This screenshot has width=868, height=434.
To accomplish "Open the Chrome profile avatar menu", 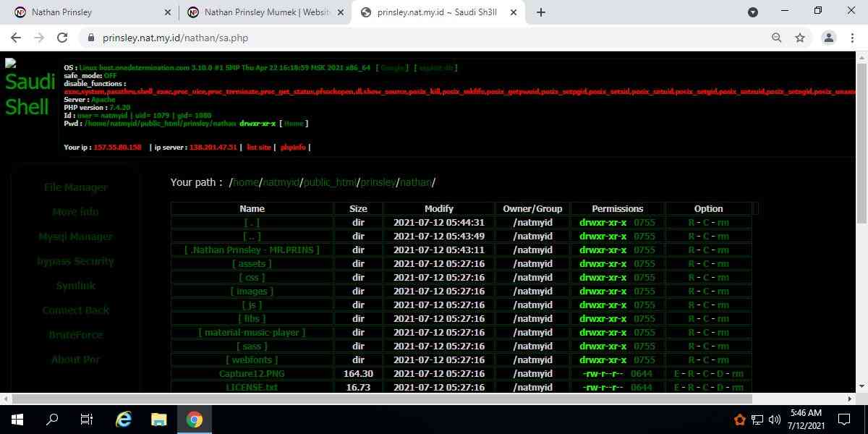I will point(829,38).
